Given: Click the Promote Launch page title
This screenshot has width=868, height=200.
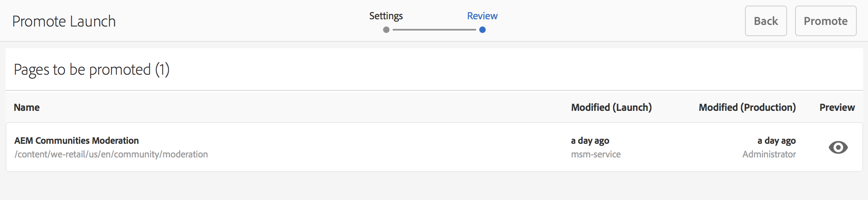Looking at the screenshot, I should point(64,21).
